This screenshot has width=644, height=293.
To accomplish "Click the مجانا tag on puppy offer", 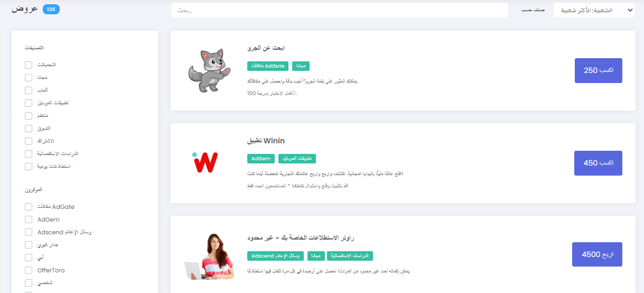I will (x=301, y=66).
